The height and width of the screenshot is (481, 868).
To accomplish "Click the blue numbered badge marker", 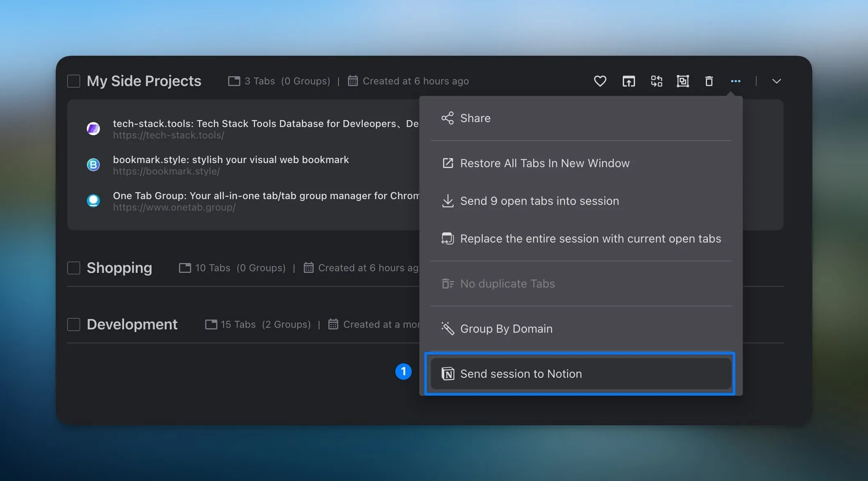I will (403, 372).
